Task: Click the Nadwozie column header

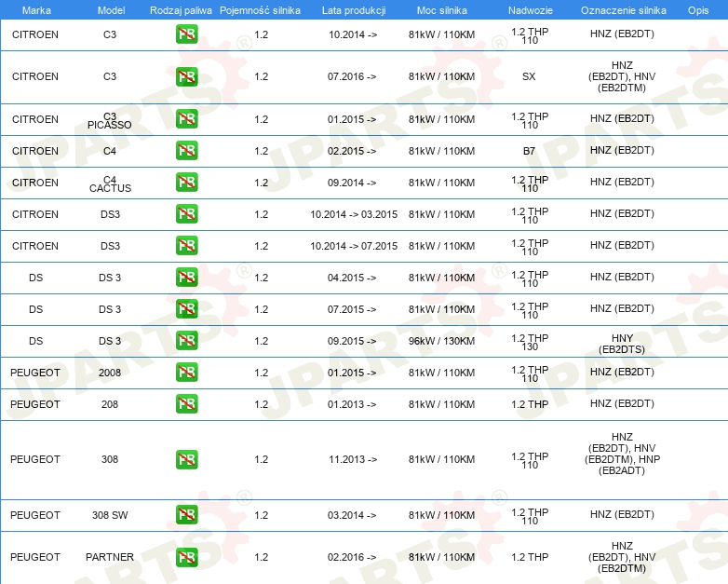Action: pos(531,10)
